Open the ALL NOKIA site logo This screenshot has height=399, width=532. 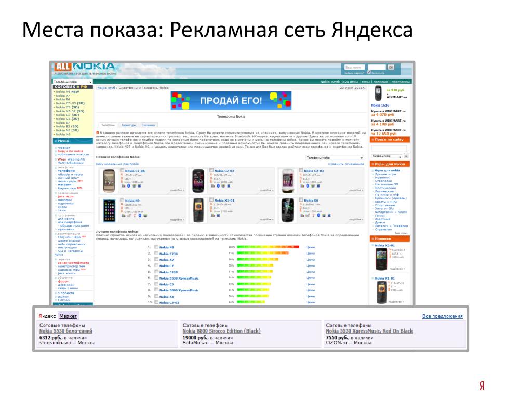pos(85,67)
